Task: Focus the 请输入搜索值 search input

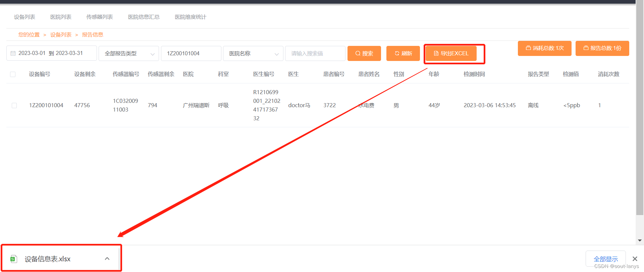Action: coord(315,54)
